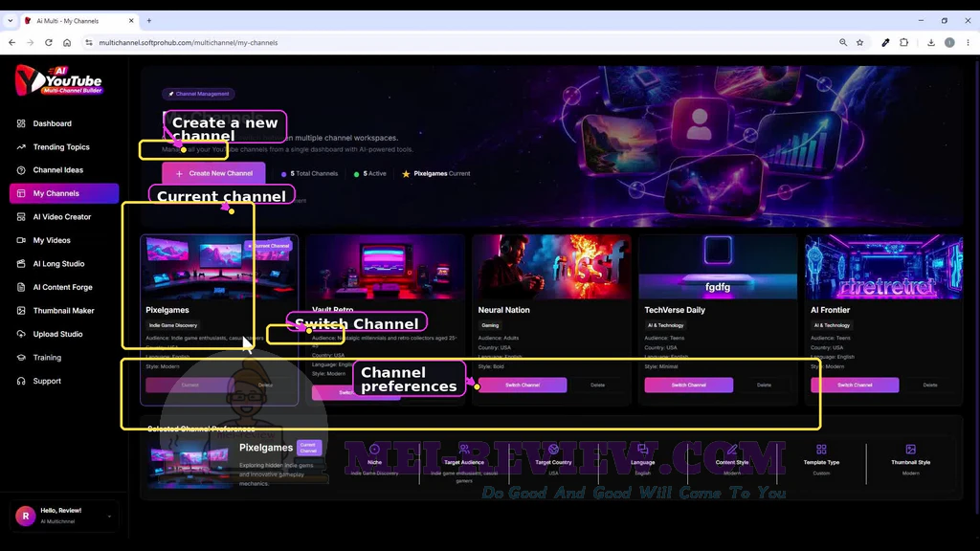
Task: Click the star icon beside Pixelgames Current
Action: pos(406,174)
